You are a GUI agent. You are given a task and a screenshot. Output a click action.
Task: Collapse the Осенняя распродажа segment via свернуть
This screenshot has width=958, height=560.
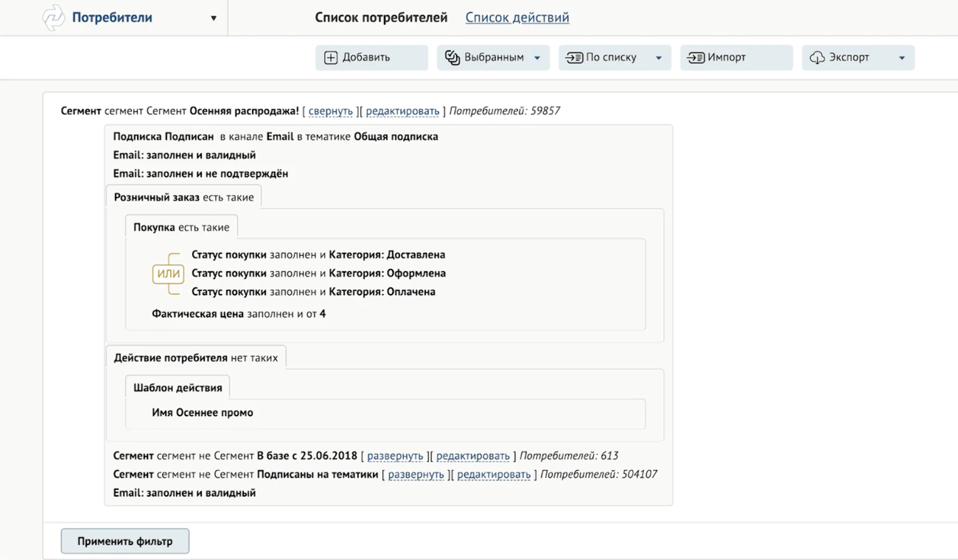[x=331, y=111]
